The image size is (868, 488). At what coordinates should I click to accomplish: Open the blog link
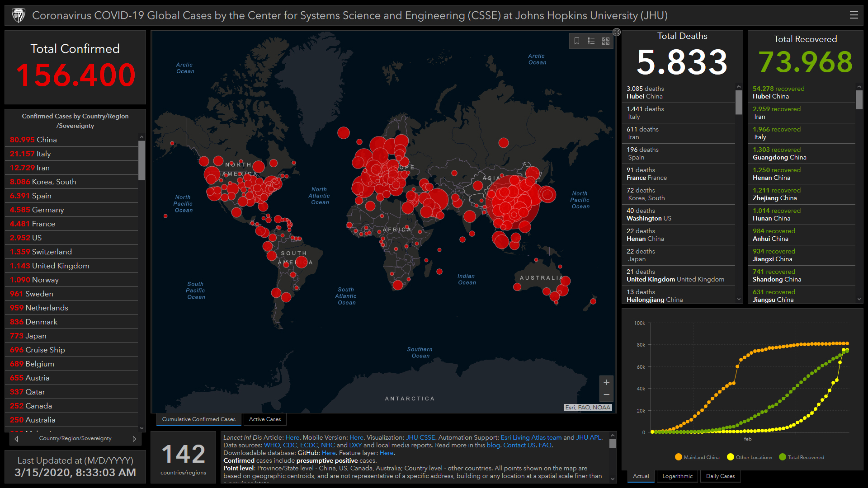493,445
